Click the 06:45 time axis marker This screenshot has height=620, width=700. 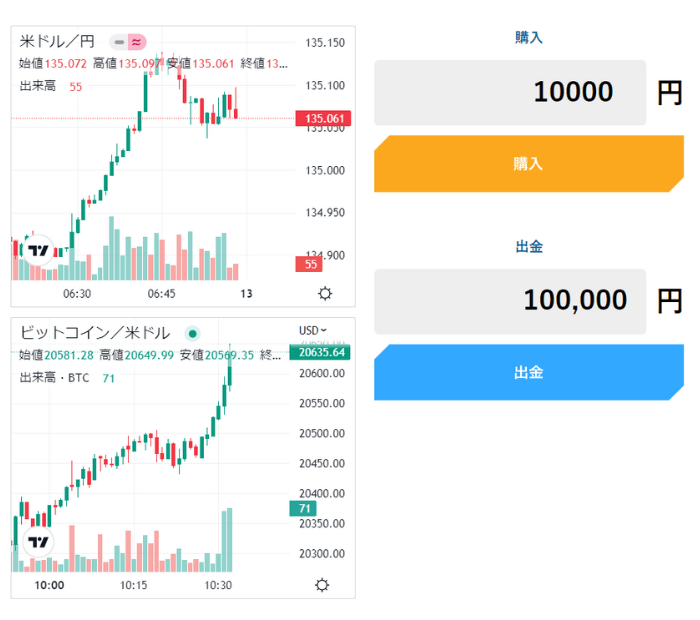(161, 294)
